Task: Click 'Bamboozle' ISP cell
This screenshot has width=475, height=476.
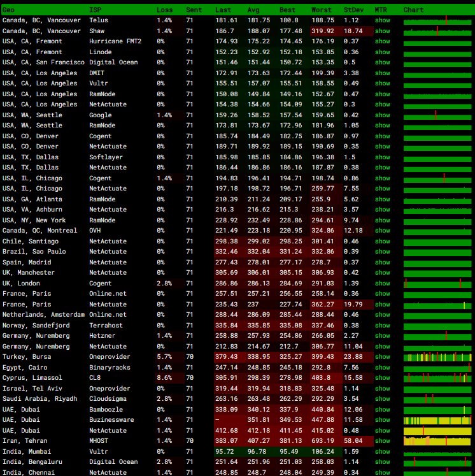Action: point(106,410)
